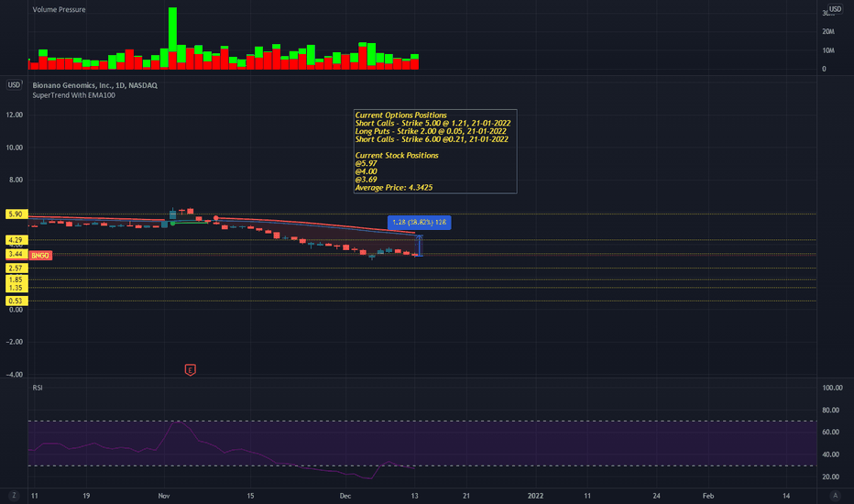Viewport: 854px width, 504px height.
Task: Click the 20M volume axis value
Action: click(828, 31)
